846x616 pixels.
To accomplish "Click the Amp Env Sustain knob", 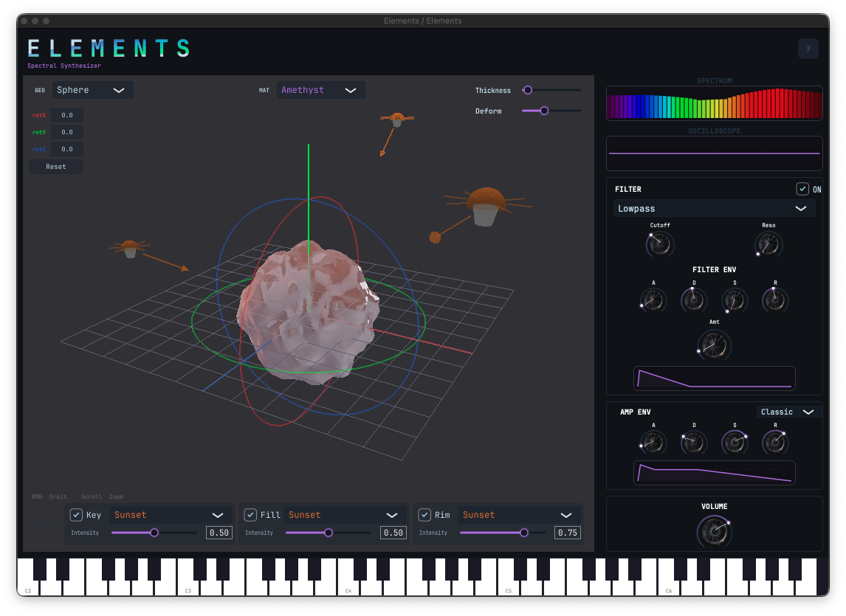I will [735, 442].
